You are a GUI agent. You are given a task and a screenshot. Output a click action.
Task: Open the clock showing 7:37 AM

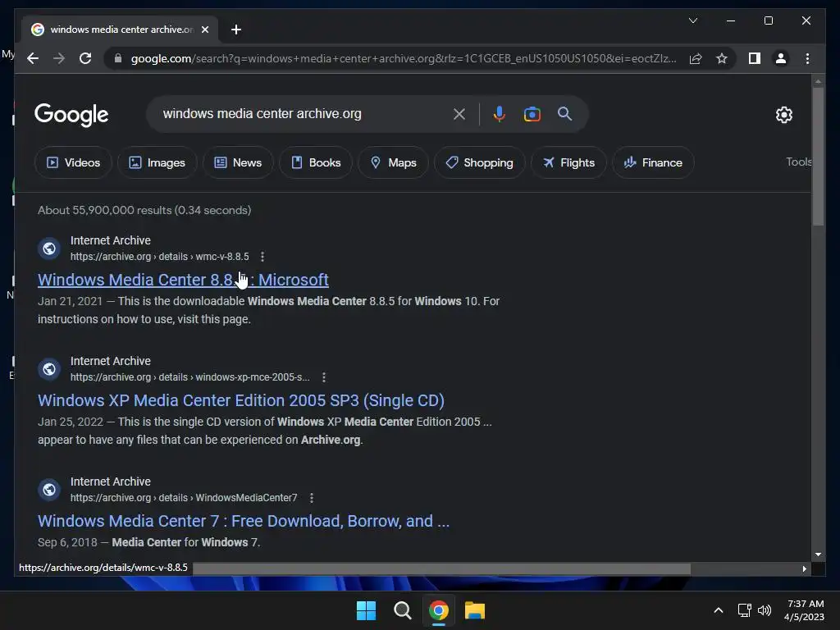pyautogui.click(x=804, y=610)
